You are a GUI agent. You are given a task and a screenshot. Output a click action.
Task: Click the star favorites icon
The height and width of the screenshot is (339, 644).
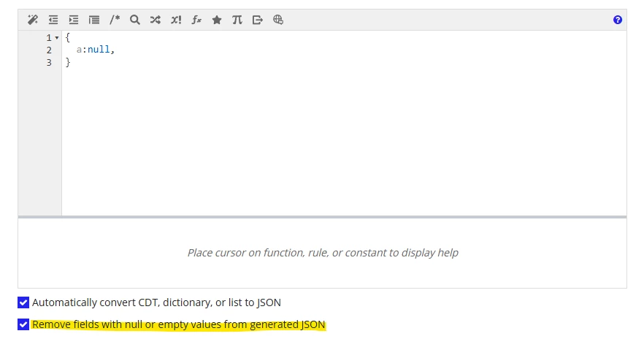[x=217, y=20]
